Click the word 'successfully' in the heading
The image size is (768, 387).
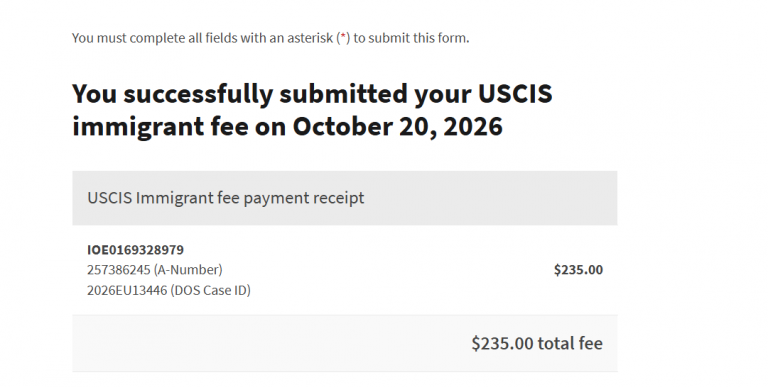click(198, 95)
